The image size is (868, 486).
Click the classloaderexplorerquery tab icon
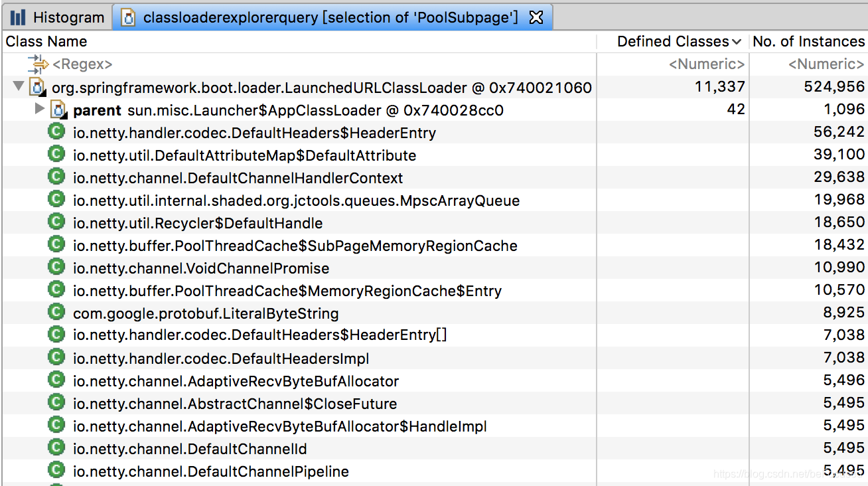click(x=129, y=18)
